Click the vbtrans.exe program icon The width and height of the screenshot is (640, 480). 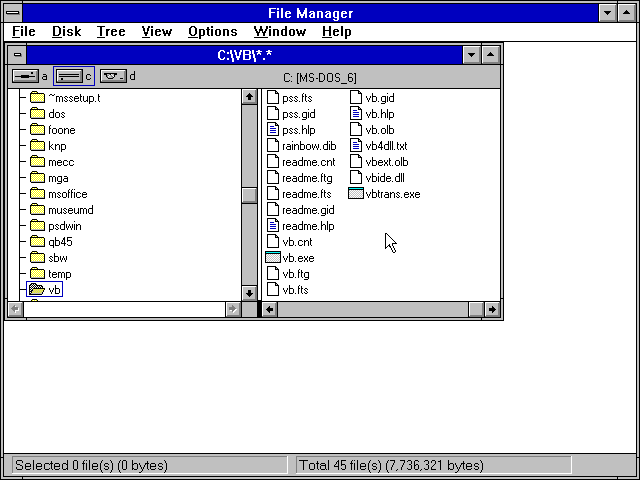[x=356, y=193]
